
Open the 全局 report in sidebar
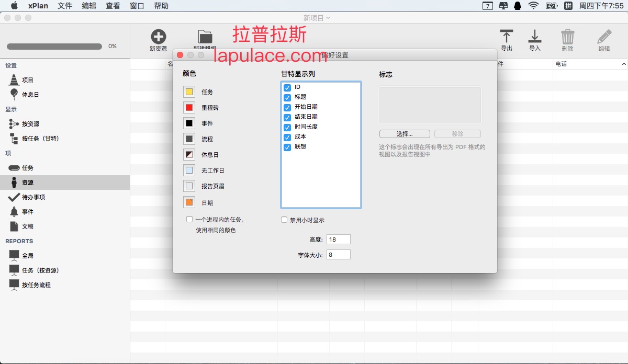tap(27, 256)
